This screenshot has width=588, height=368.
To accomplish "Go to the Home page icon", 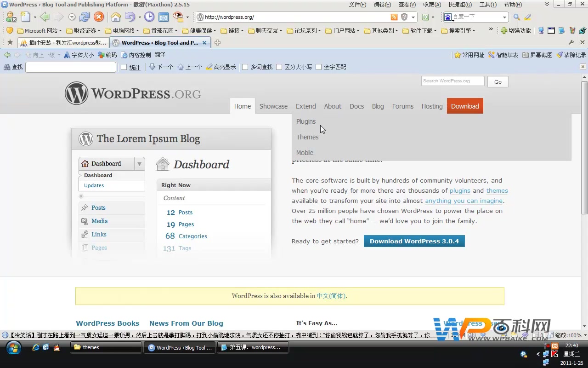I will click(116, 17).
